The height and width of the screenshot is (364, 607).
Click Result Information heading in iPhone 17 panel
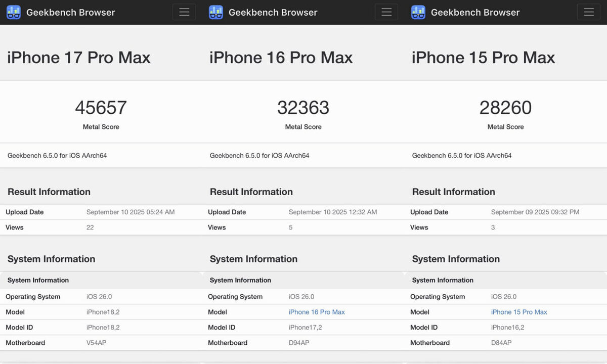pos(49,192)
